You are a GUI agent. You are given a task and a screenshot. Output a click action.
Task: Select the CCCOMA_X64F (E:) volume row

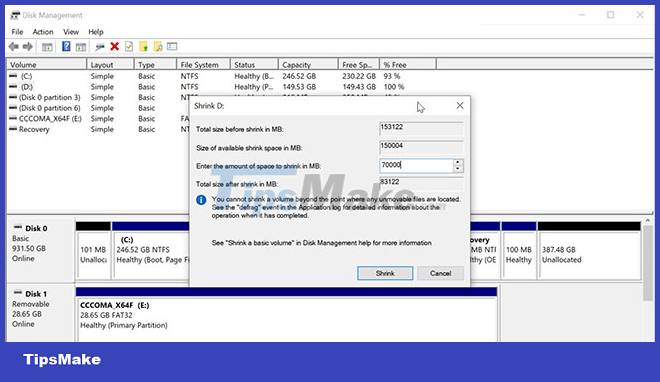[50, 119]
